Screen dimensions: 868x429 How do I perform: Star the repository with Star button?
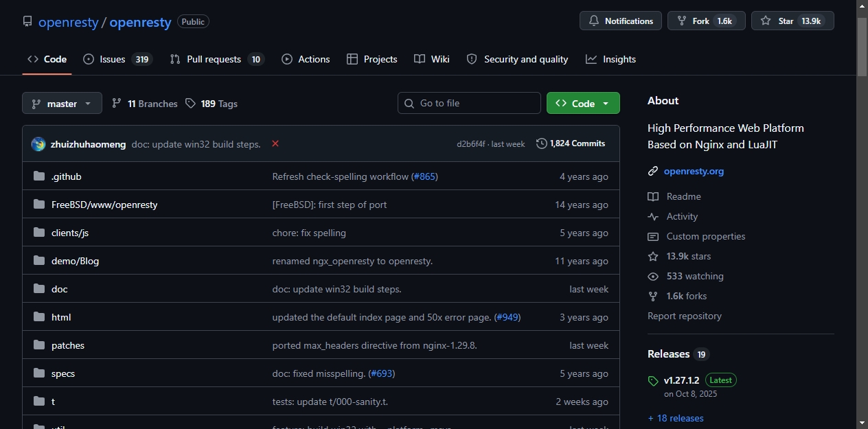[x=792, y=21]
